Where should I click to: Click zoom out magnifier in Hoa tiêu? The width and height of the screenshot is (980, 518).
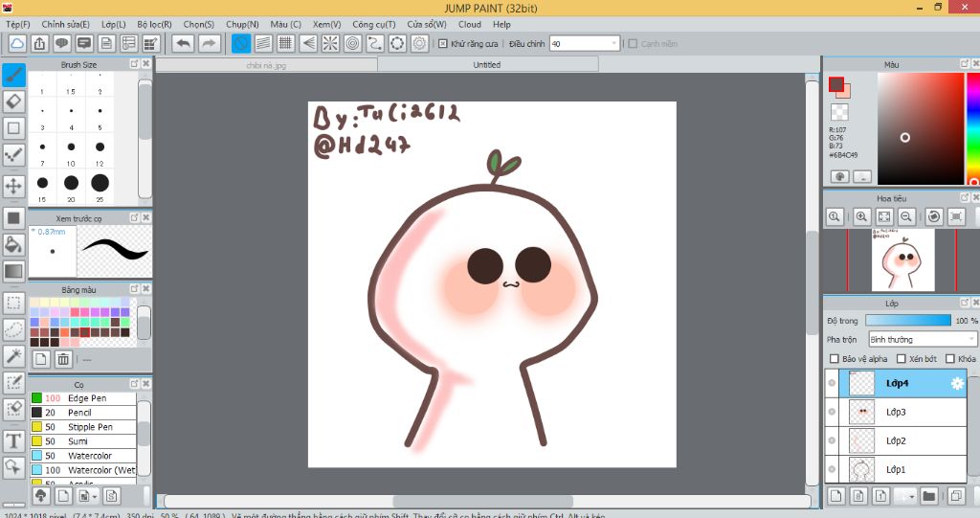coord(905,216)
